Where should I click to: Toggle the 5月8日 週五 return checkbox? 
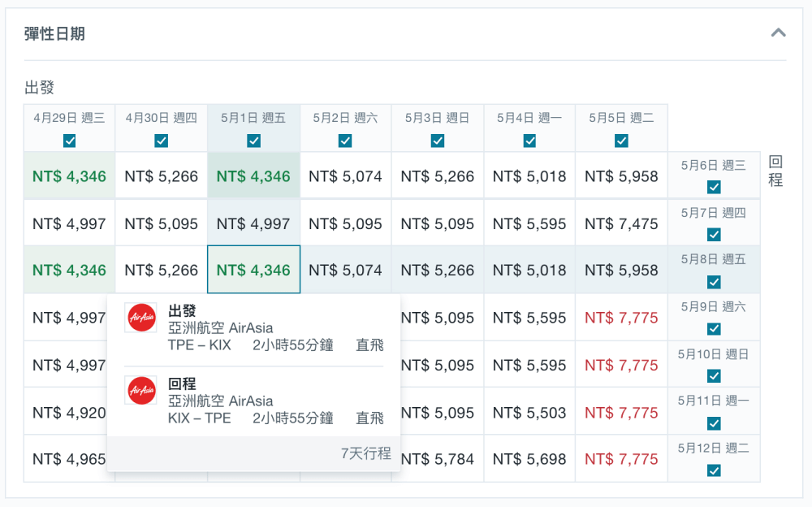[714, 282]
